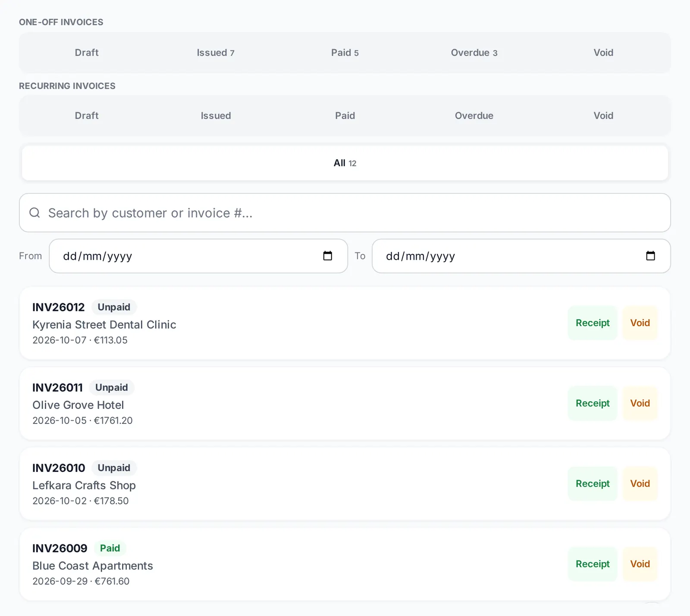Open Receipt for invoice INV26012
This screenshot has width=690, height=616.
click(x=593, y=323)
